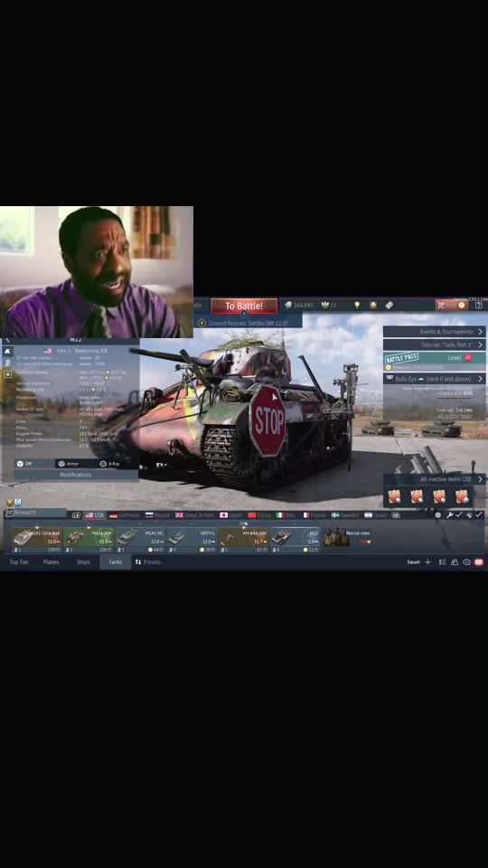Open the Ground Realistic Battles mode selector
488x868 pixels.
point(248,322)
